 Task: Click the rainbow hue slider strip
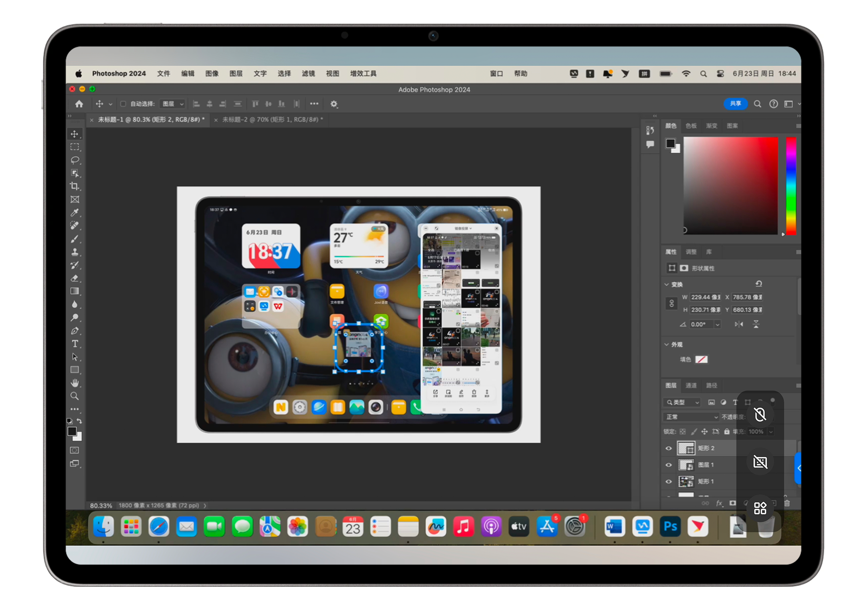point(791,186)
